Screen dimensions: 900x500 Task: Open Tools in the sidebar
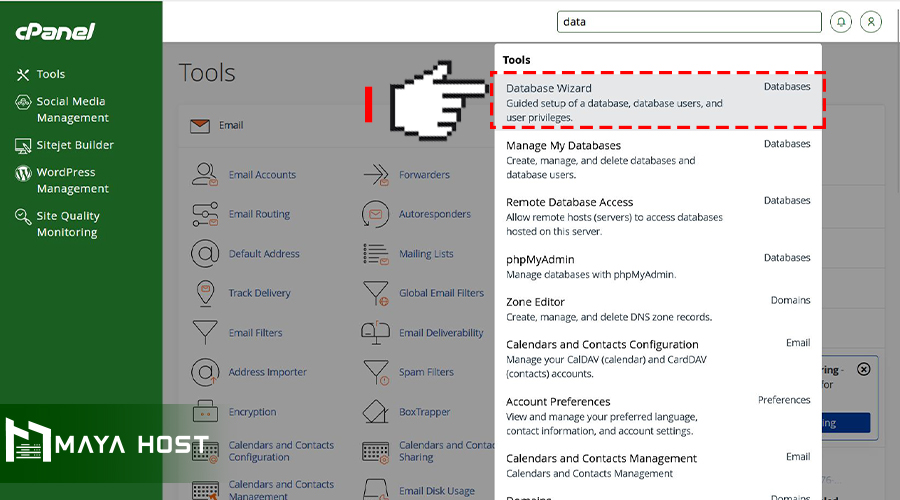50,74
